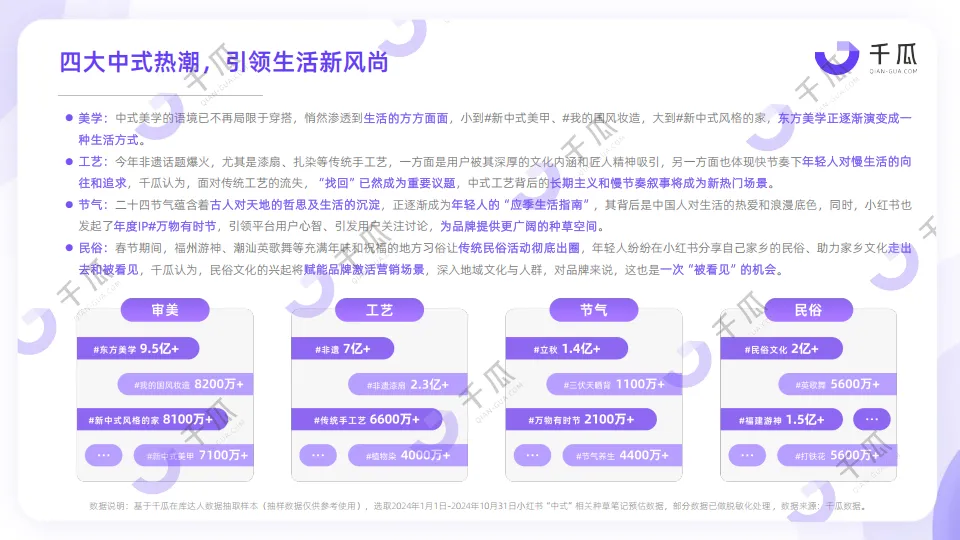Viewport: 960px width, 540px height.
Task: Click the #新中式风格的家 8100万+ tag
Action: coord(152,419)
